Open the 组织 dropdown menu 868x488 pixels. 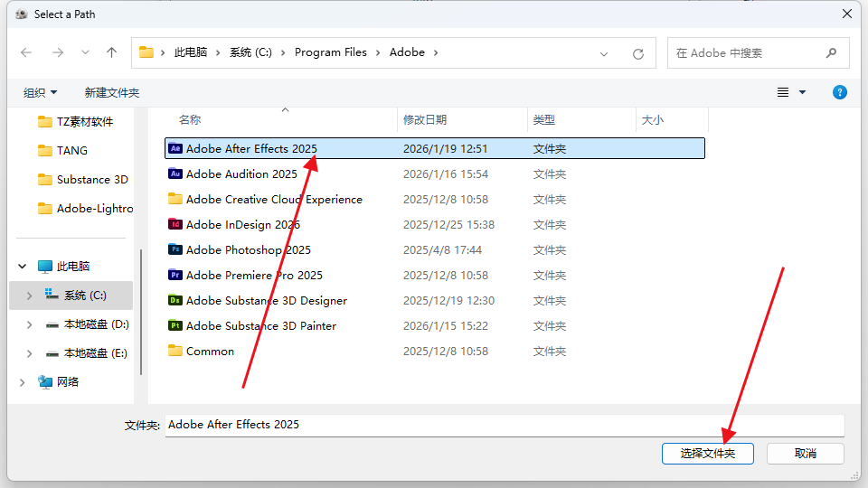click(x=40, y=92)
